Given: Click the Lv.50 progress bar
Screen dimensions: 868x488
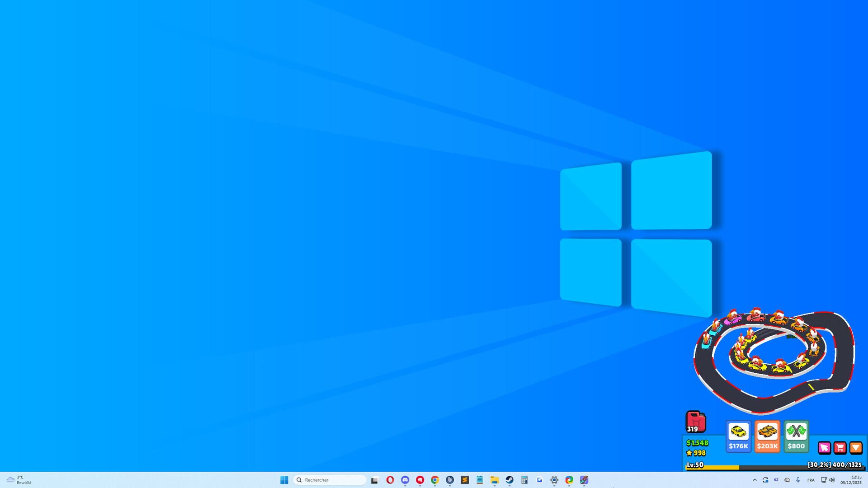Looking at the screenshot, I should point(723,466).
